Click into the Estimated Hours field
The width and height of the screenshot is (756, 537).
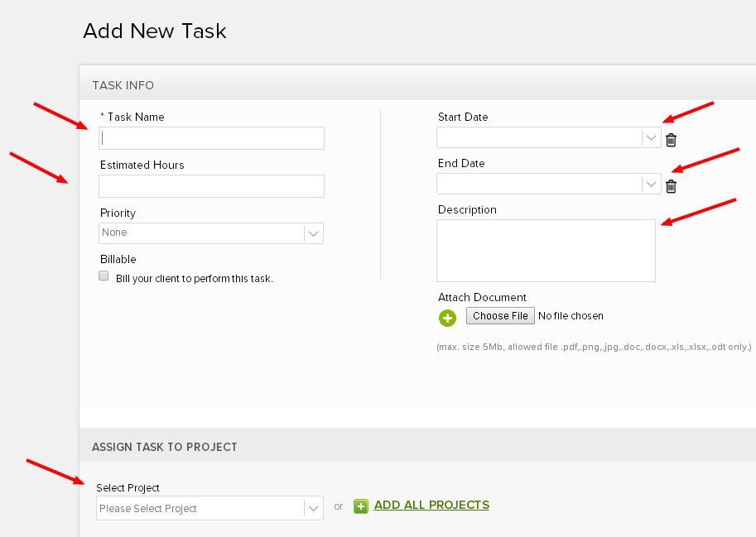click(211, 186)
